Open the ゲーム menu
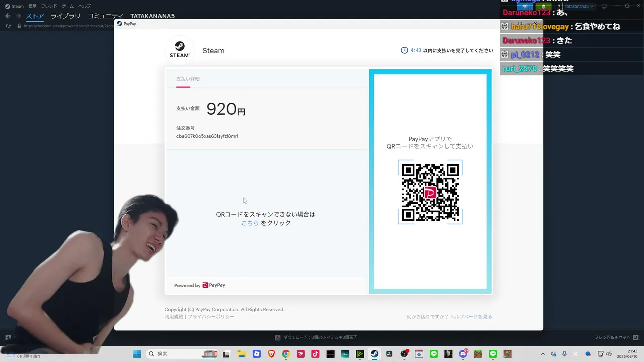The height and width of the screenshot is (362, 644). coord(68,6)
